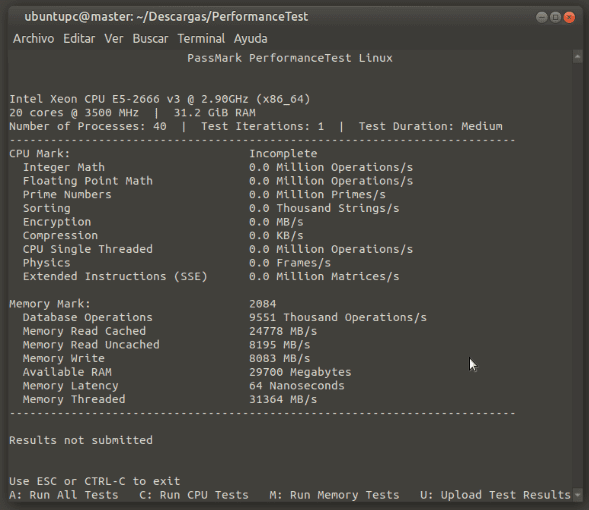The image size is (589, 510).
Task: Click '0.0 Million Matrices/s' value
Action: click(x=324, y=276)
